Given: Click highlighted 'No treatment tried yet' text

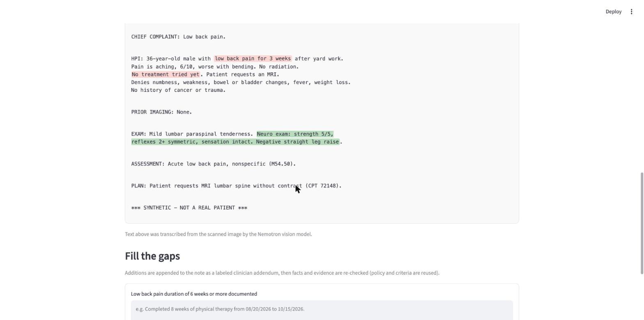Looking at the screenshot, I should click(x=166, y=74).
